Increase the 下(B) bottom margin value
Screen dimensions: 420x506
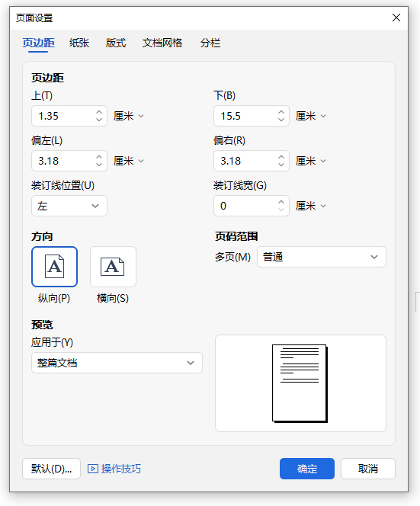click(281, 112)
